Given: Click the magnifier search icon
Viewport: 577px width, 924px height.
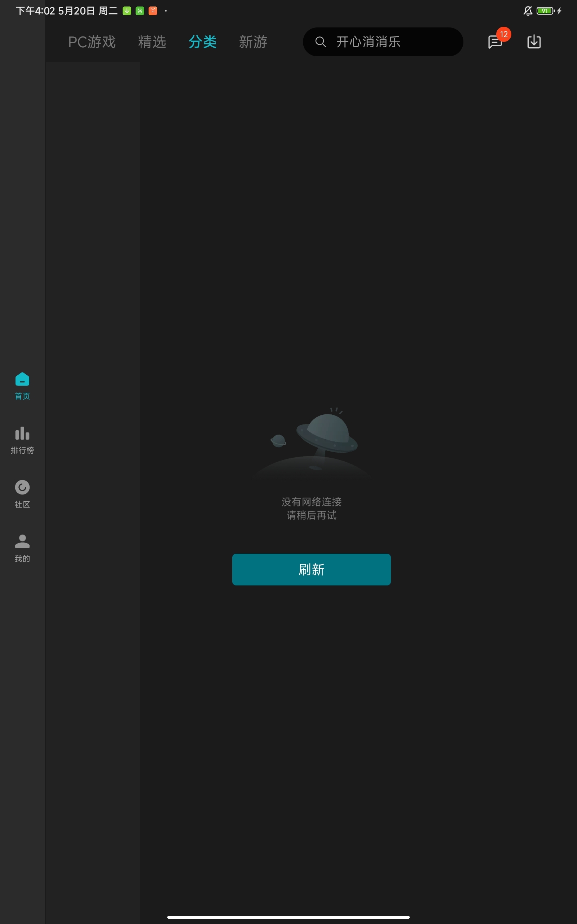Looking at the screenshot, I should click(x=321, y=42).
